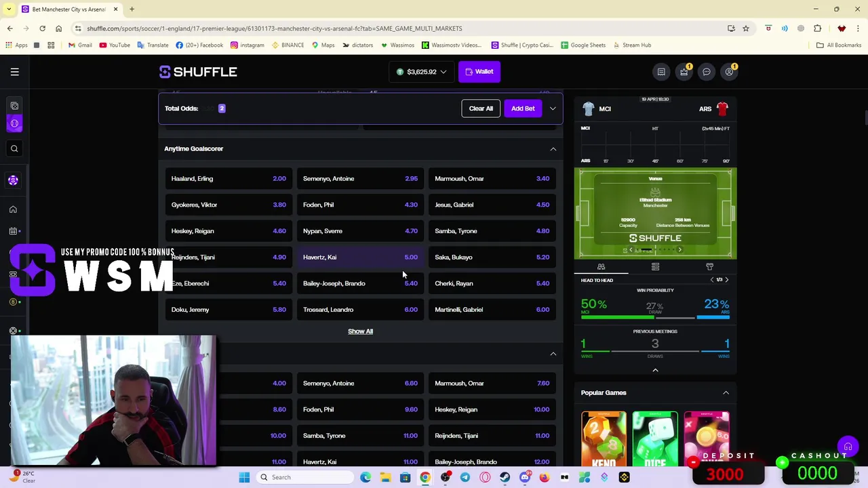Image resolution: width=868 pixels, height=488 pixels.
Task: Go to next venue info slide
Action: pos(680,250)
